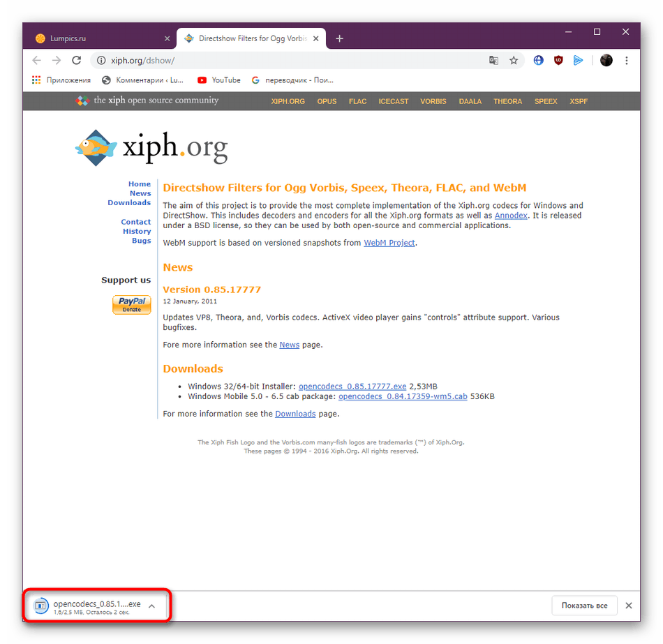View site information icon in address bar
Image resolution: width=663 pixels, height=644 pixels.
[x=101, y=61]
